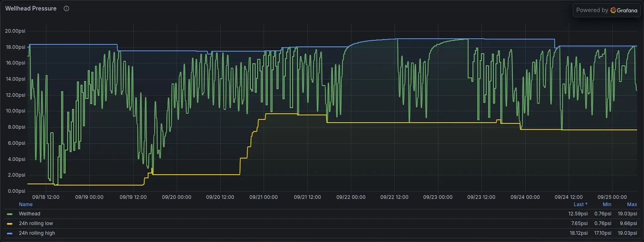Screen dimensions: 644x242
Task: Click 24h rolling low last value 7.65psi
Action: click(579, 223)
